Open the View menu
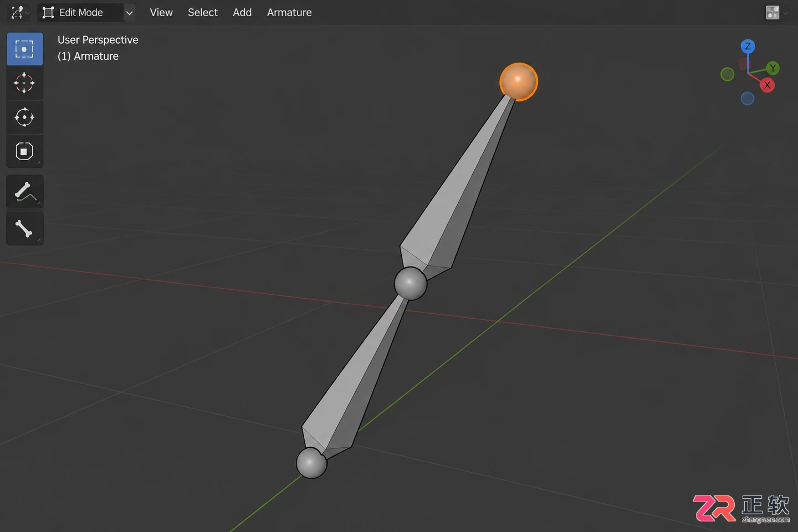The height and width of the screenshot is (532, 798). tap(161, 12)
